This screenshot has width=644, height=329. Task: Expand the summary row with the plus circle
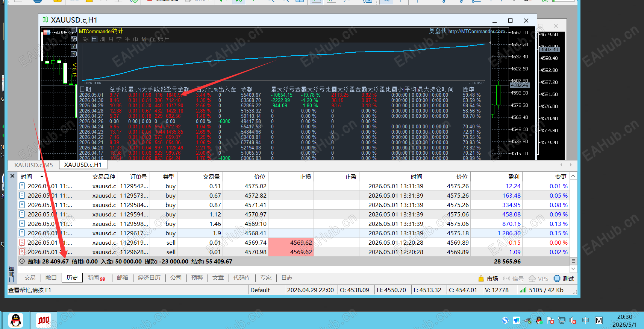click(x=22, y=261)
